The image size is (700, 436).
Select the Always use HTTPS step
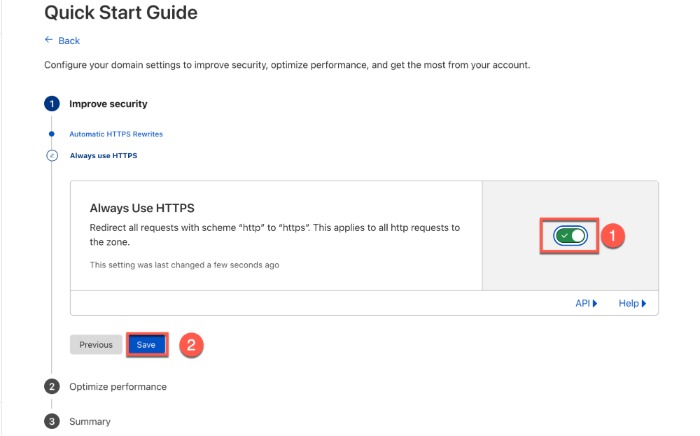click(104, 156)
